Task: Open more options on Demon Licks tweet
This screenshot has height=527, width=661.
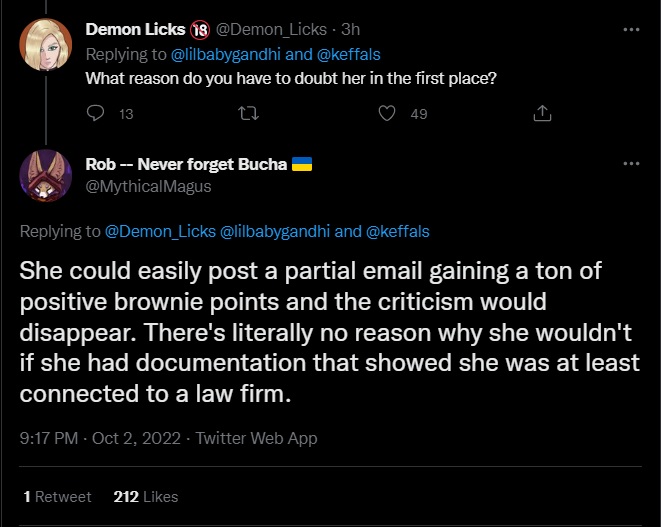Action: 631,30
